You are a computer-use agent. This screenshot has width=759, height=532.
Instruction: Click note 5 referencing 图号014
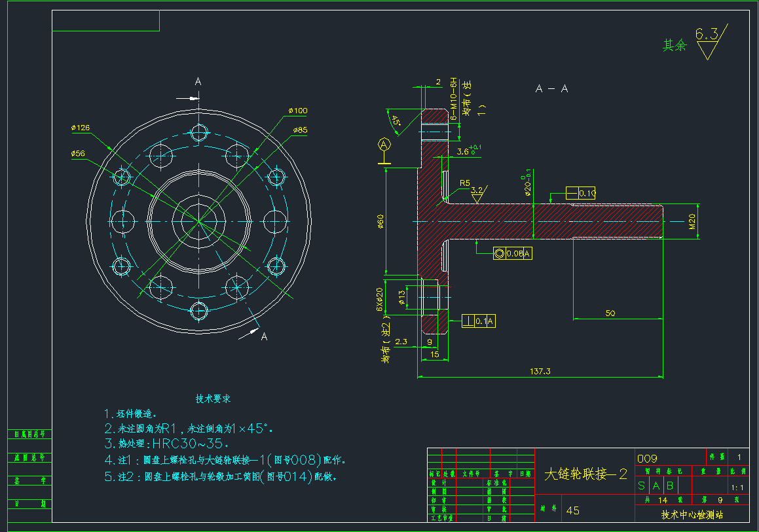[x=221, y=476]
